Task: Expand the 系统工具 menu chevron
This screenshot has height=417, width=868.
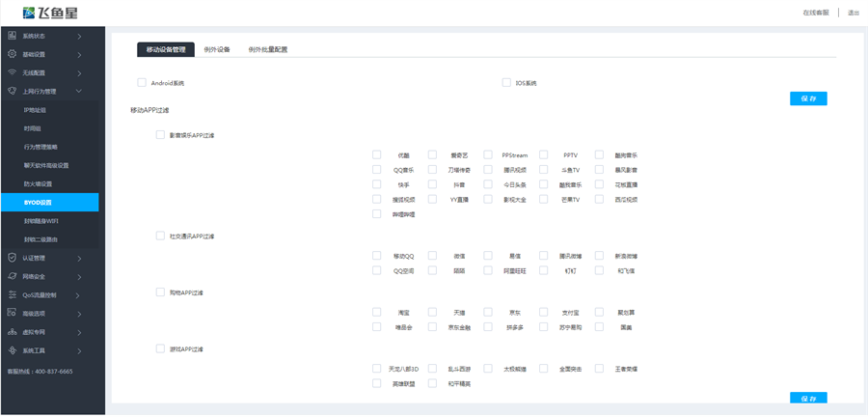Action: pyautogui.click(x=79, y=351)
